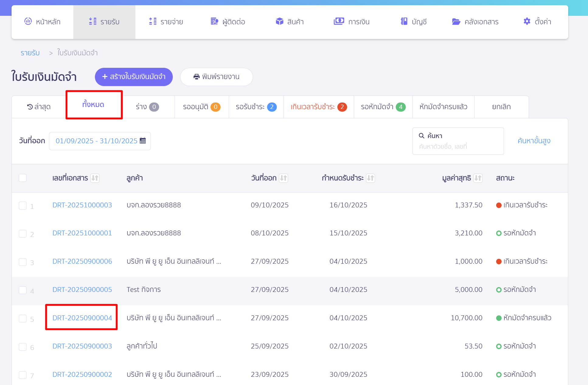Open the ค้นหาขั้นสูง advanced search link
The height and width of the screenshot is (385, 588).
534,141
